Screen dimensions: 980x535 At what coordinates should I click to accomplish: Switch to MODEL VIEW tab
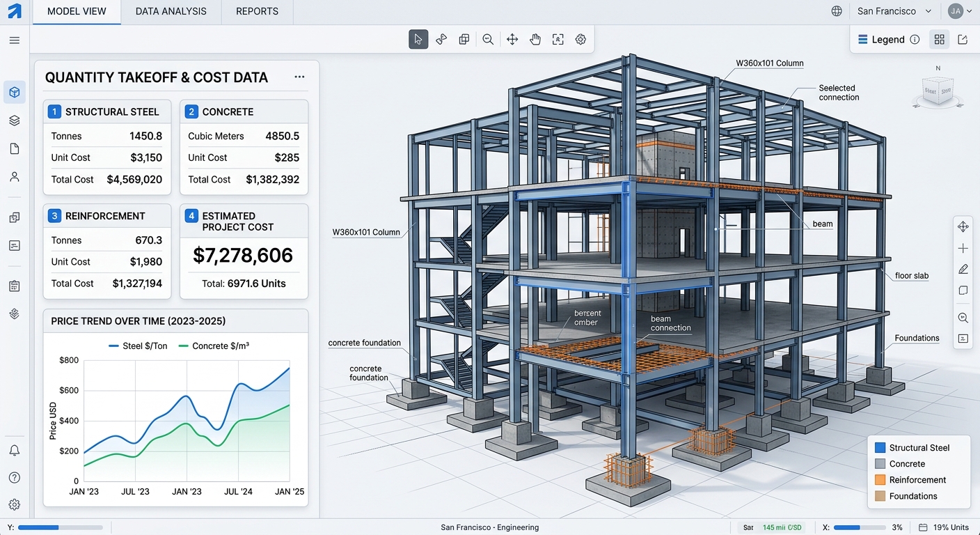(77, 12)
